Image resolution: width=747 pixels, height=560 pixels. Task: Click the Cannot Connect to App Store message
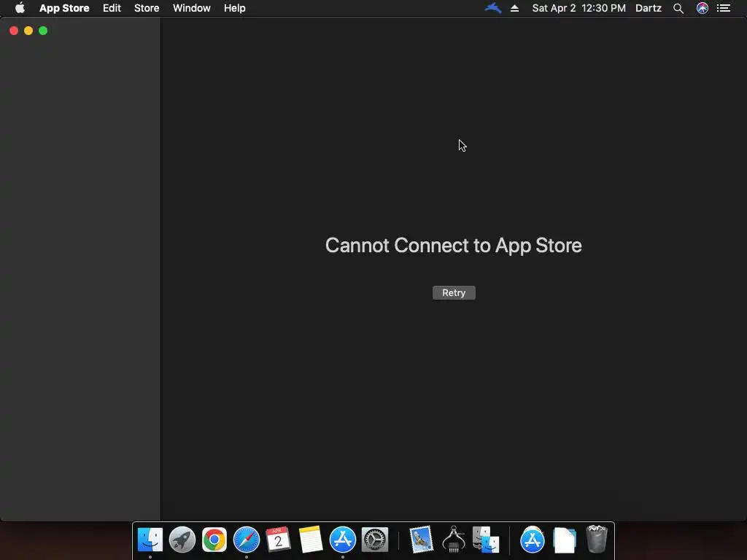(454, 245)
